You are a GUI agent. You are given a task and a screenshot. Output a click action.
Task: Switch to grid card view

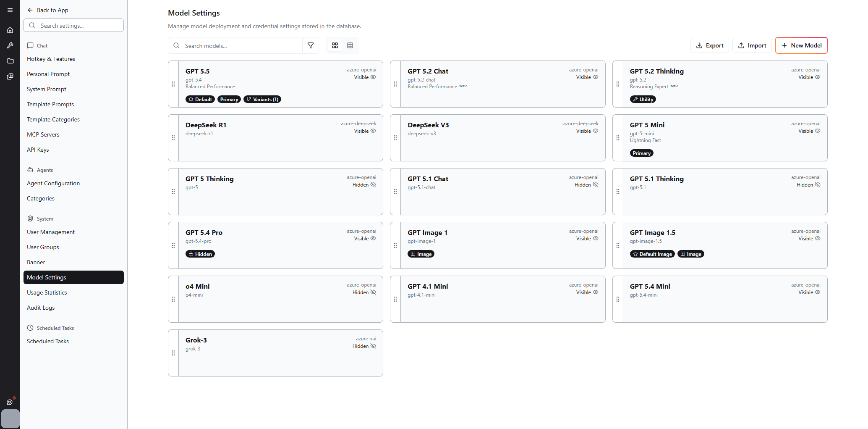tap(335, 45)
